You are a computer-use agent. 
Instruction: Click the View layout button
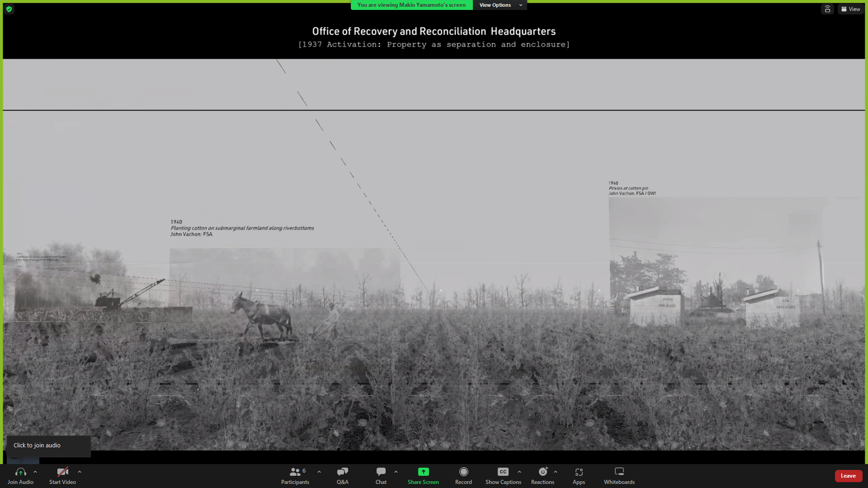[851, 9]
